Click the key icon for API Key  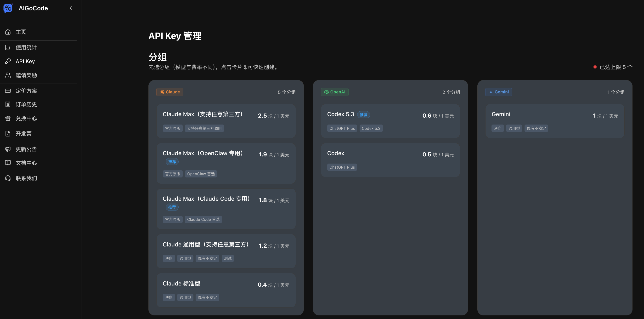[x=8, y=61]
